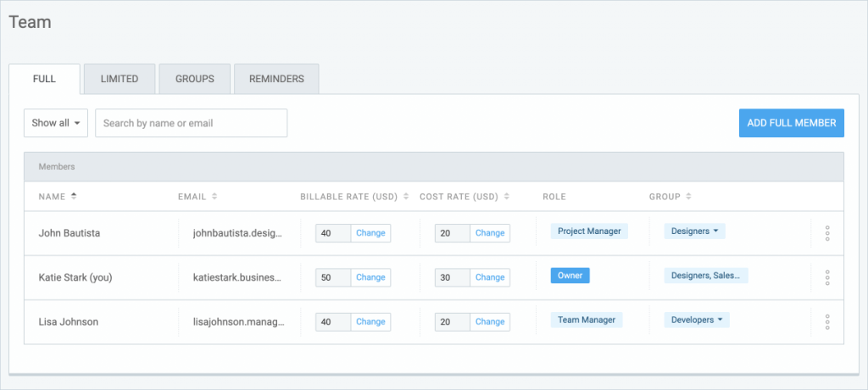Image resolution: width=868 pixels, height=390 pixels.
Task: Open three-dot menu for Lisa Johnson
Action: (x=827, y=322)
